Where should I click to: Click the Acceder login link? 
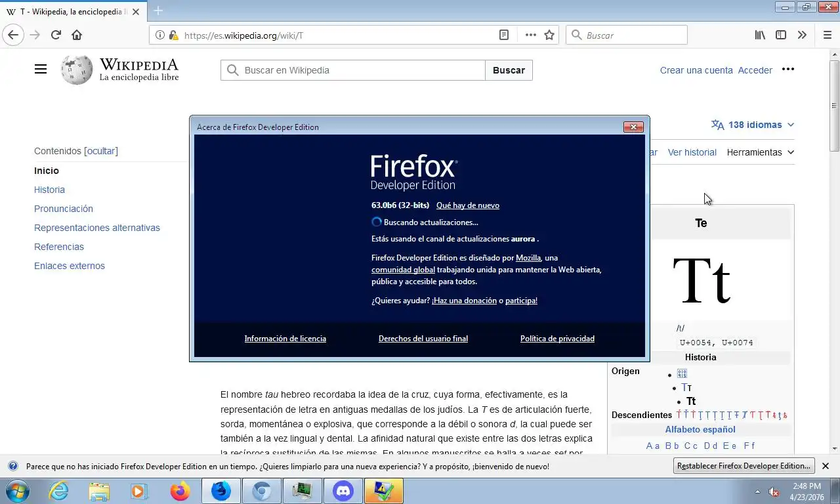click(x=755, y=70)
